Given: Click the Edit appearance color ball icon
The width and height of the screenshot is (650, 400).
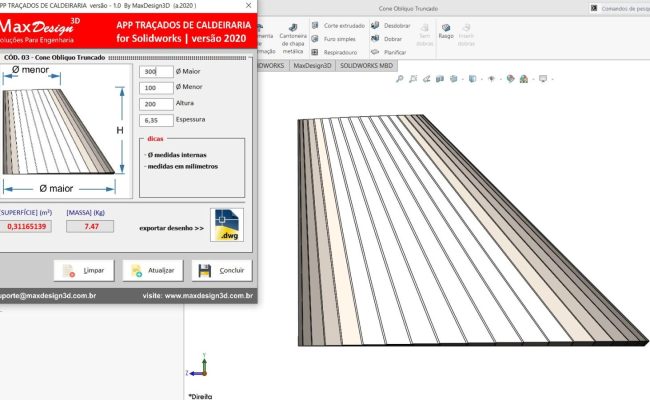Looking at the screenshot, I should coord(510,79).
